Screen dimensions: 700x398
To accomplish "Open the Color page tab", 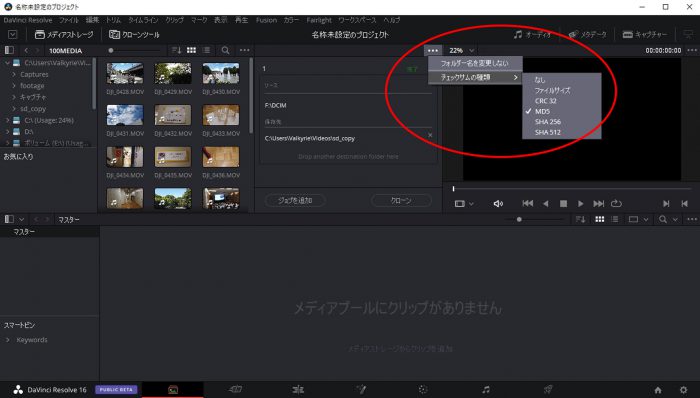I will coord(423,390).
